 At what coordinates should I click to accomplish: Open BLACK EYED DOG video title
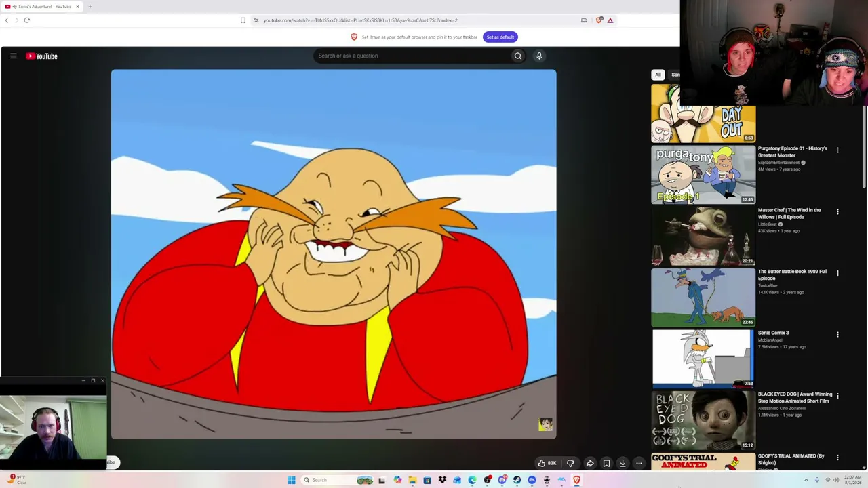[x=795, y=397]
